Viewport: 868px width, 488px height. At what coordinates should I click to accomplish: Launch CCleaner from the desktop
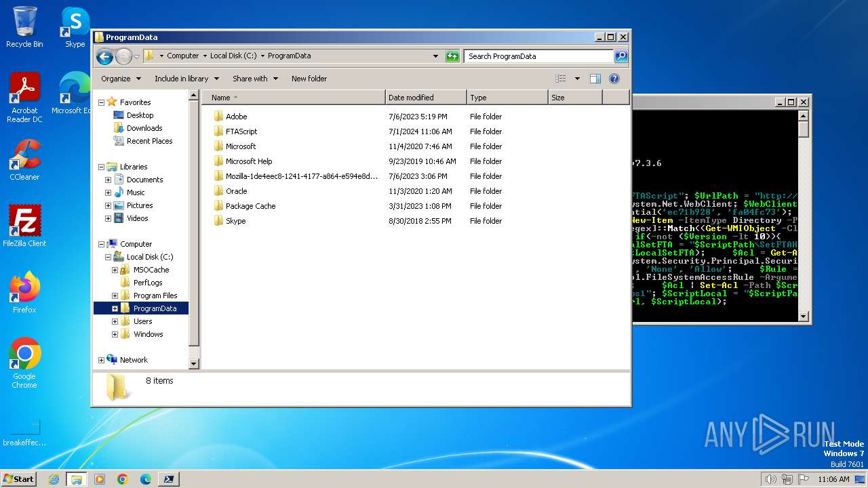24,160
